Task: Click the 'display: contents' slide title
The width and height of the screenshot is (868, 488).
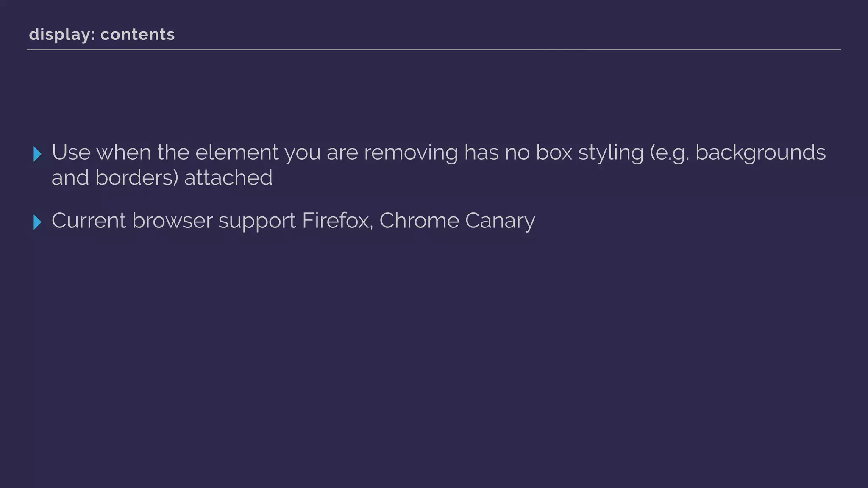Action: coord(102,34)
